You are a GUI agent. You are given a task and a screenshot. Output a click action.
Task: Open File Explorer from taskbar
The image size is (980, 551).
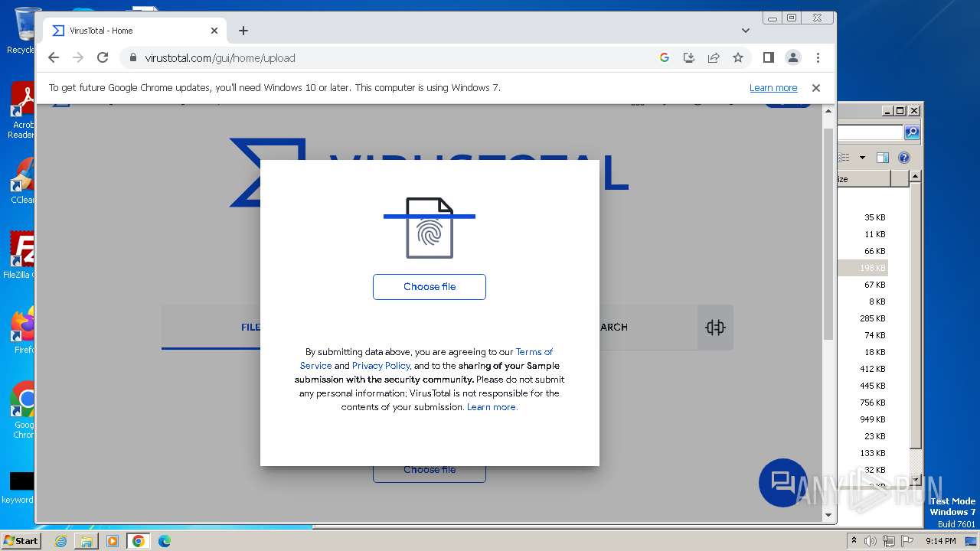[87, 541]
